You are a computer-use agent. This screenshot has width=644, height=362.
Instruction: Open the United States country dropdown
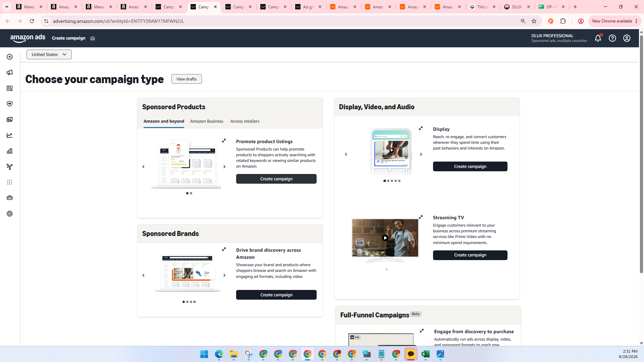pyautogui.click(x=49, y=55)
